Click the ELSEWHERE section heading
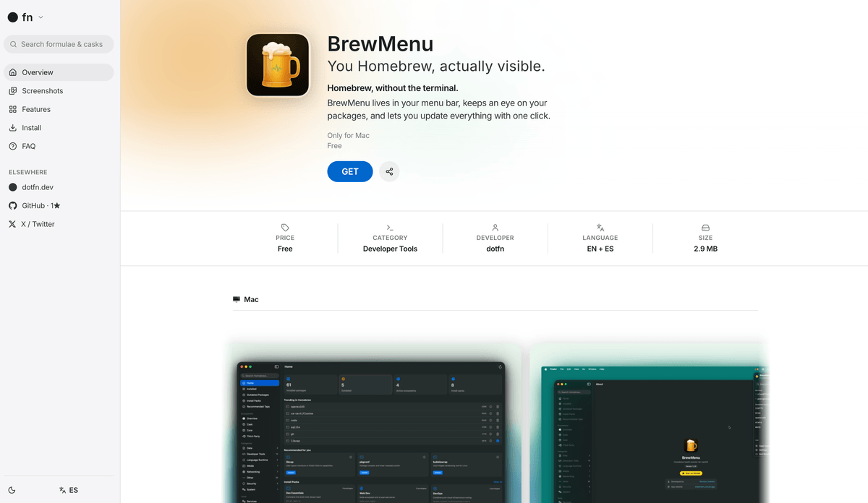 click(x=28, y=172)
